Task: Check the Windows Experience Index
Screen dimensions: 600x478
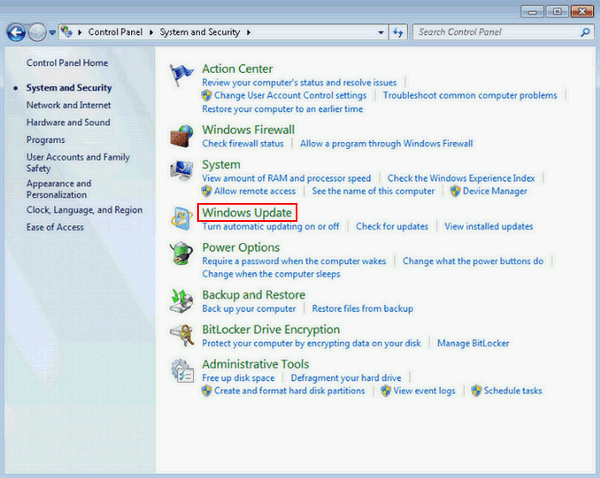Action: [x=461, y=178]
